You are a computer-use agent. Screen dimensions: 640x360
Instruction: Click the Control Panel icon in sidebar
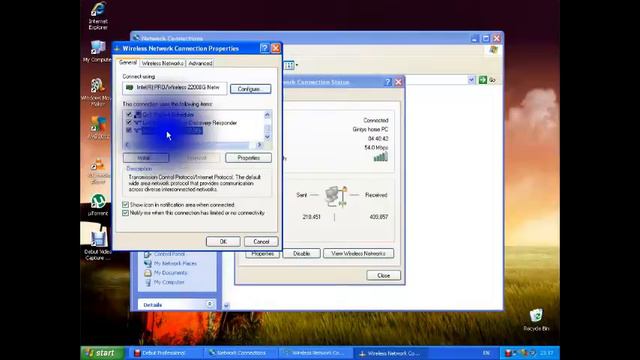(x=148, y=254)
